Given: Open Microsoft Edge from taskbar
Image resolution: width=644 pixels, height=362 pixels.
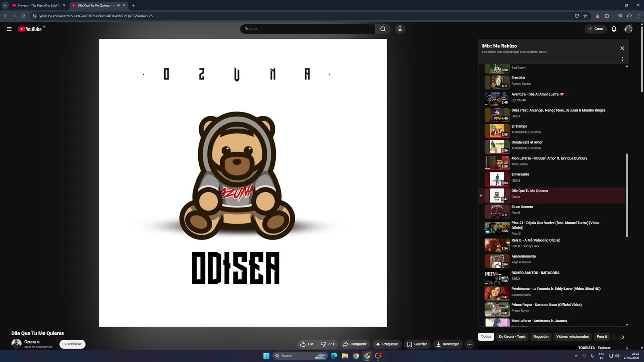Looking at the screenshot, I should tap(334, 356).
